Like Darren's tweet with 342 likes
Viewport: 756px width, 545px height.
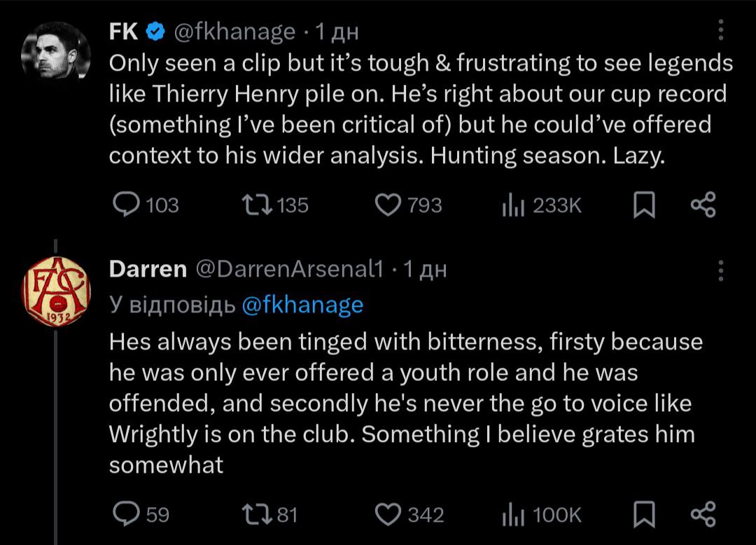tap(387, 515)
